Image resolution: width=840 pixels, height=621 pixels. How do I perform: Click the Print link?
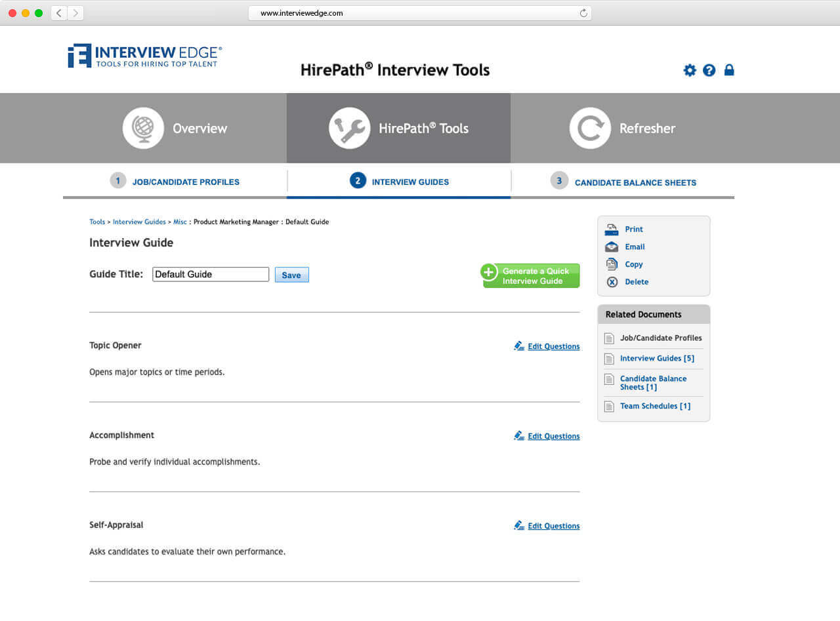pos(634,230)
